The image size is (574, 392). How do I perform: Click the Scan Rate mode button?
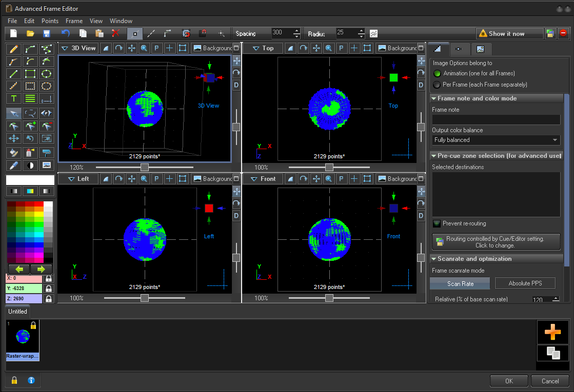[460, 283]
